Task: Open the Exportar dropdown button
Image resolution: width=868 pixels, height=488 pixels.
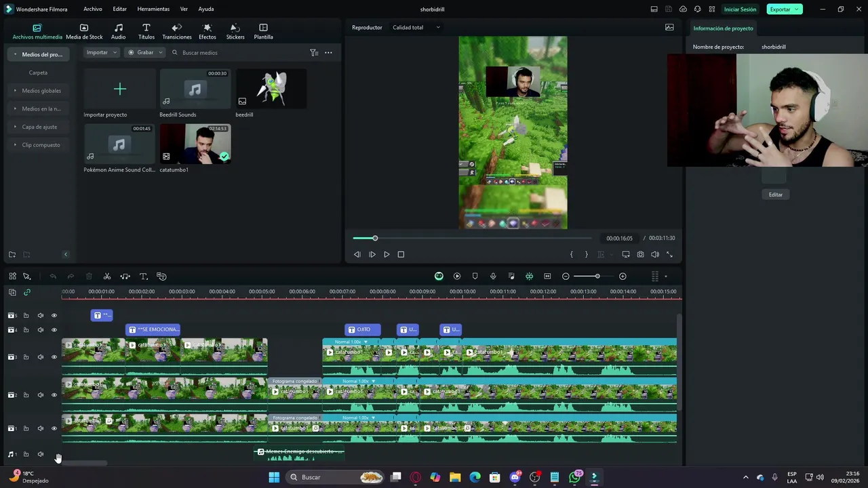Action: [785, 9]
